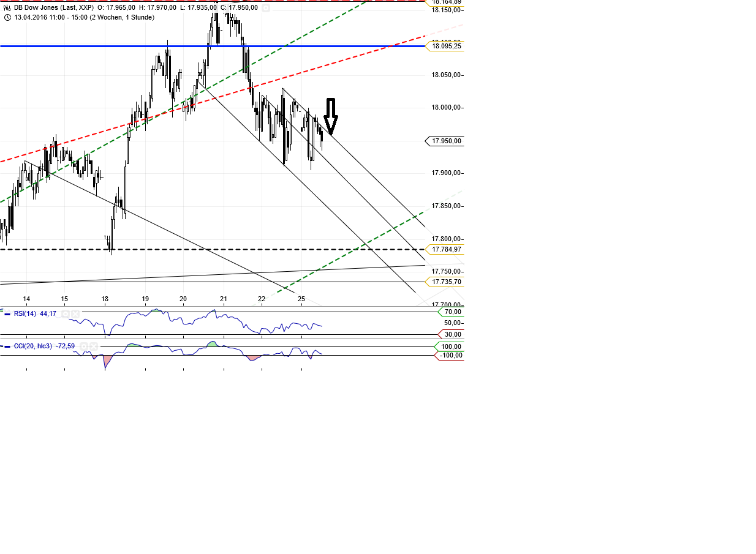Screen dimensions: 756x554
Task: Click the candlestick chart icon top-left
Action: click(x=7, y=7)
